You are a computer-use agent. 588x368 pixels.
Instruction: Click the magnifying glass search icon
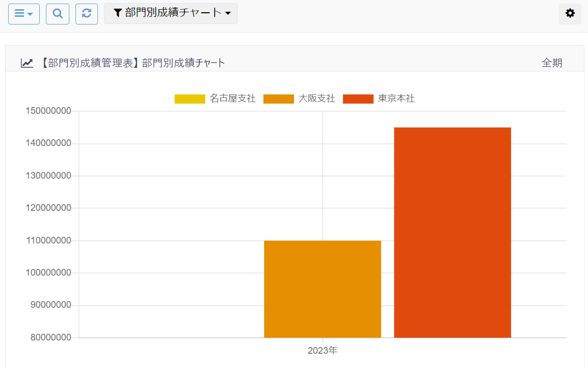coord(58,14)
